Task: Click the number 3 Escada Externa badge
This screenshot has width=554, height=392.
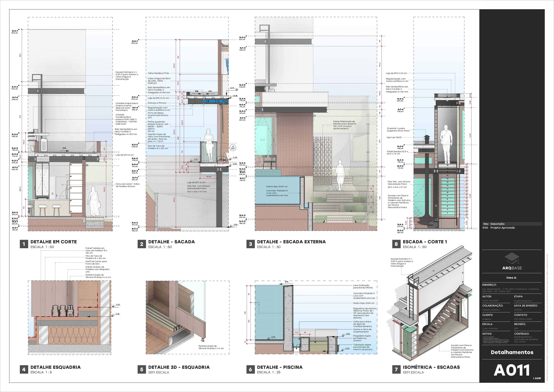Action: [250, 244]
